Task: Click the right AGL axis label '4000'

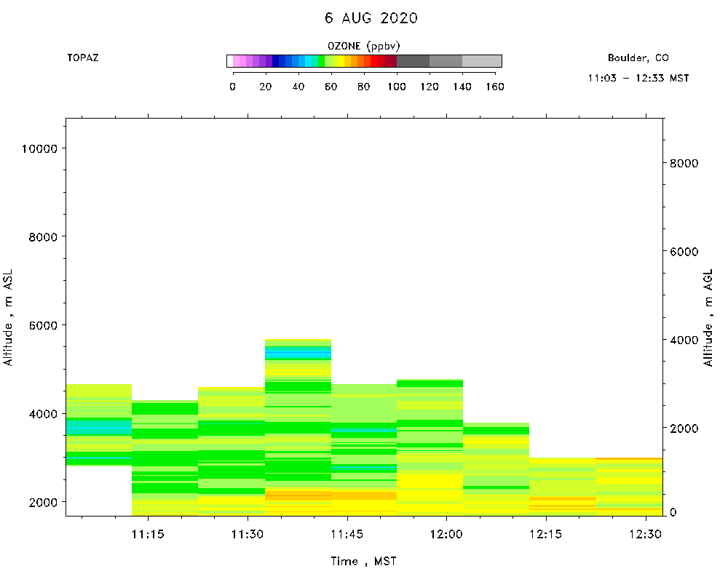Action: (x=684, y=340)
